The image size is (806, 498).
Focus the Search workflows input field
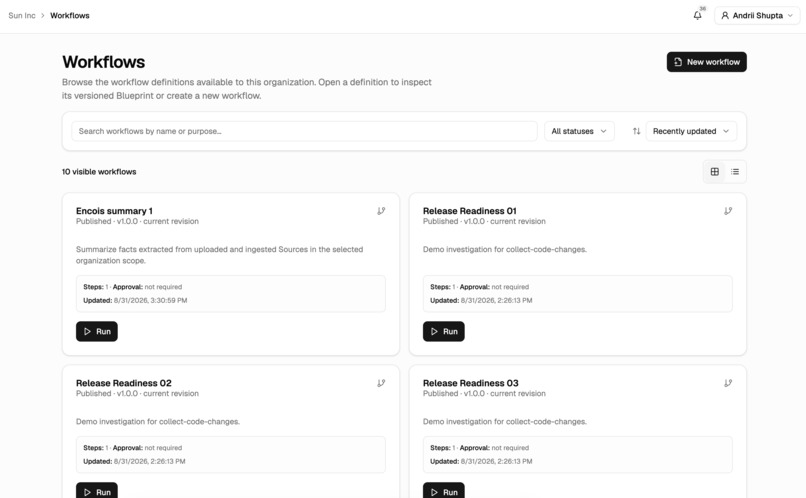coord(304,131)
